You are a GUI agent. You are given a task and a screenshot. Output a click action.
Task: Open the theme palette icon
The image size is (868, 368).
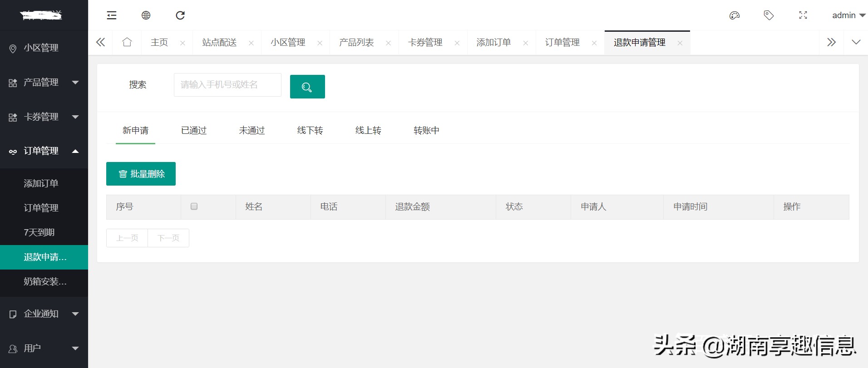click(734, 15)
